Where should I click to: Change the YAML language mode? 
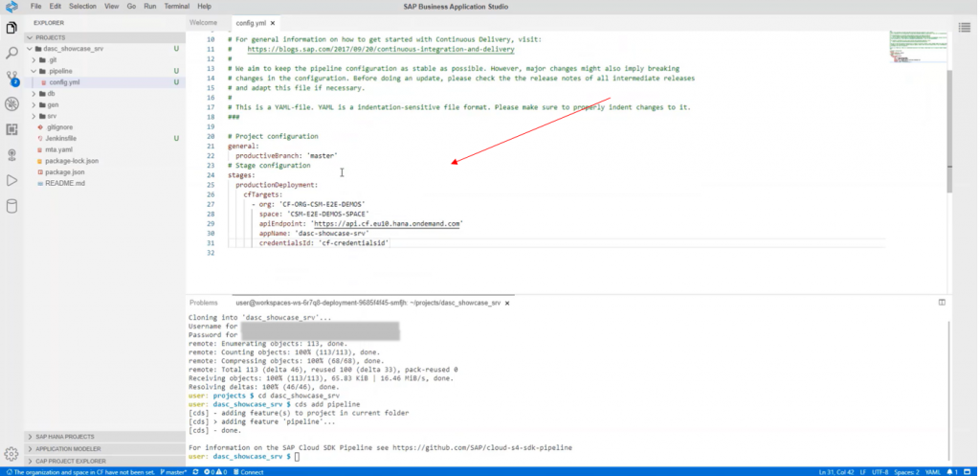932,472
